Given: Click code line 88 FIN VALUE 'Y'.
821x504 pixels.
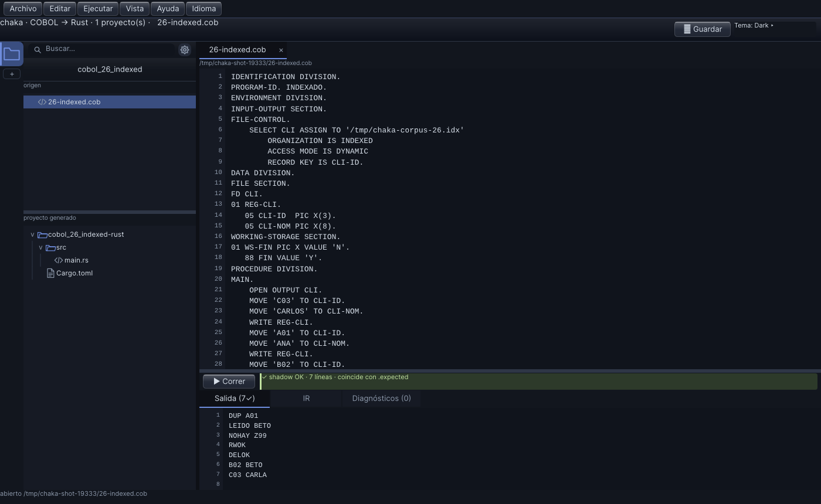Looking at the screenshot, I should (283, 258).
